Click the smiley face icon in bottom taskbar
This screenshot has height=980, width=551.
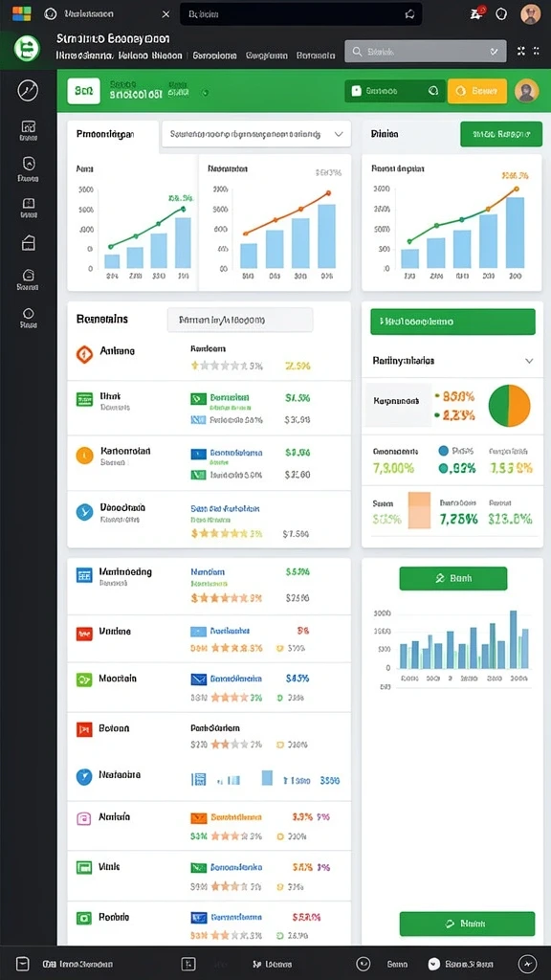click(x=363, y=964)
